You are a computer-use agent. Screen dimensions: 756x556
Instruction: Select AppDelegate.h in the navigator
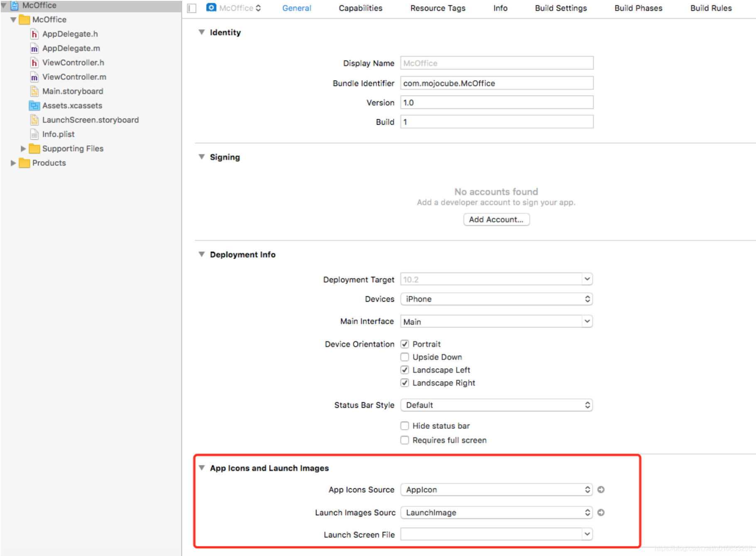click(70, 34)
